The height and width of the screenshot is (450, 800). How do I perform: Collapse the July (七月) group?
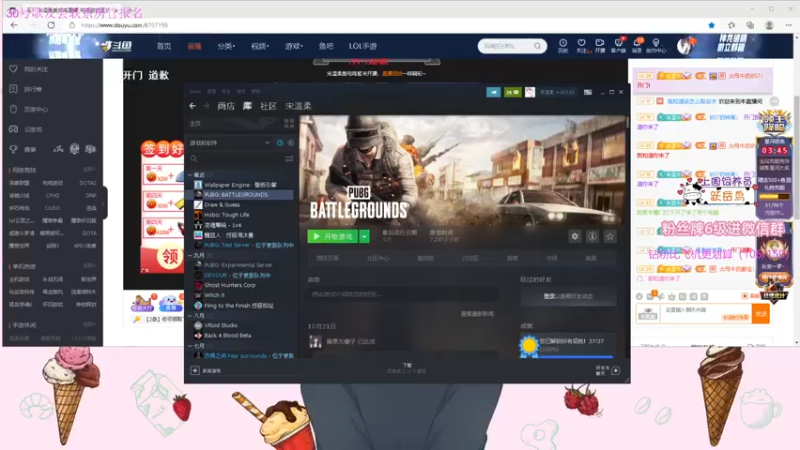(x=191, y=346)
